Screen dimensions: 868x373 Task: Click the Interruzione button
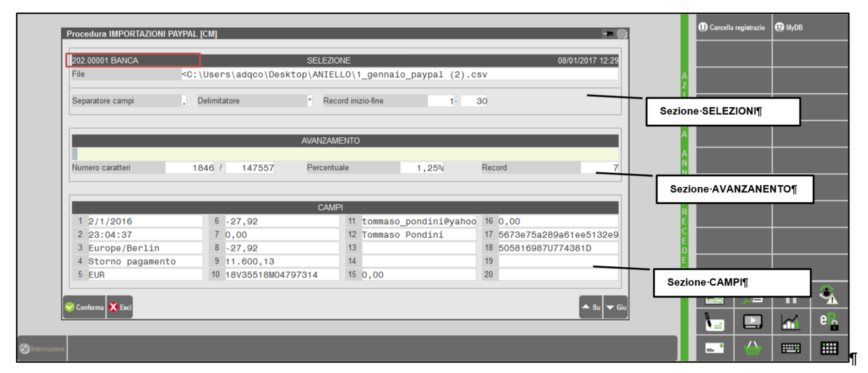pos(42,349)
